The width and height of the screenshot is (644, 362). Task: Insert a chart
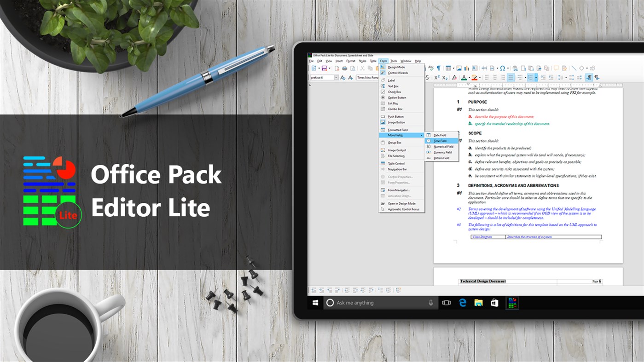(x=466, y=69)
